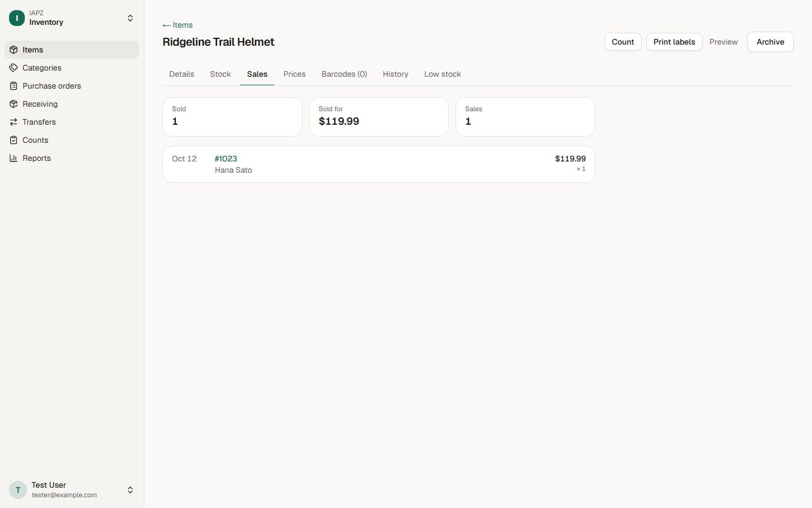Click the Sold for $119.99 value
This screenshot has width=812, height=508.
click(339, 121)
